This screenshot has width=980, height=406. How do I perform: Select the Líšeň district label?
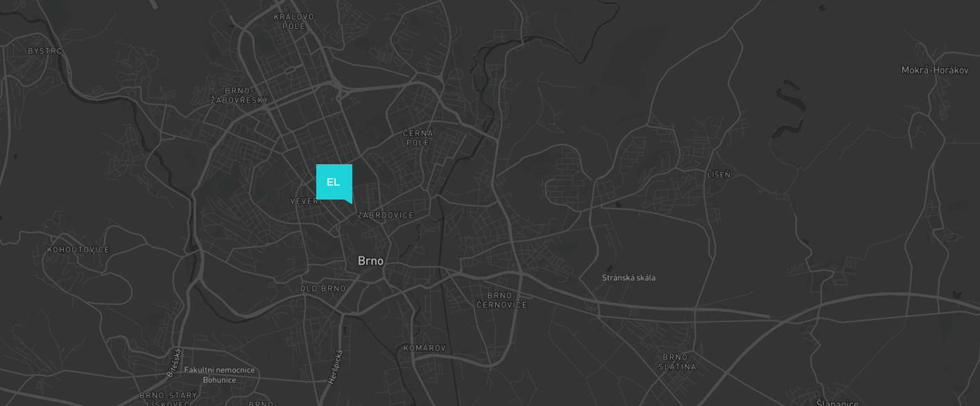pyautogui.click(x=719, y=175)
